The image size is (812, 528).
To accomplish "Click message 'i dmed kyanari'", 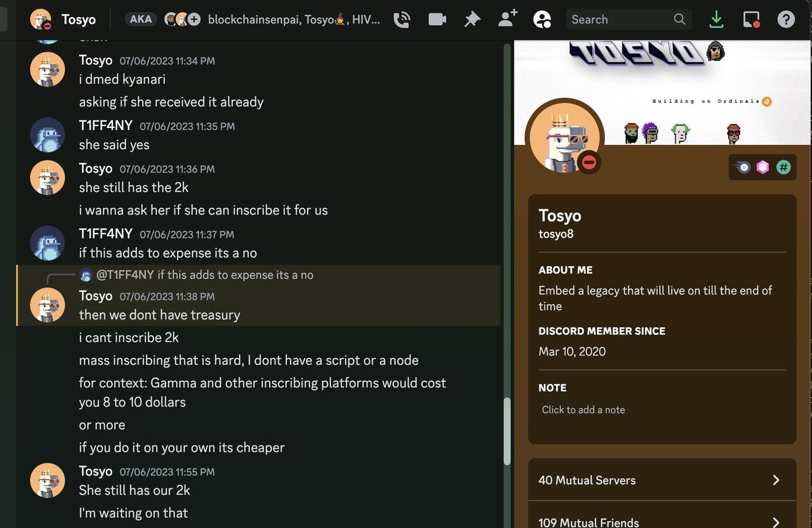I will pyautogui.click(x=122, y=79).
